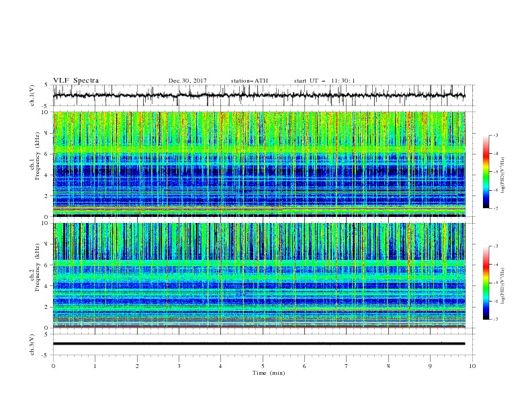Click the "station=ATH" header label
The width and height of the screenshot is (532, 411).
point(249,81)
